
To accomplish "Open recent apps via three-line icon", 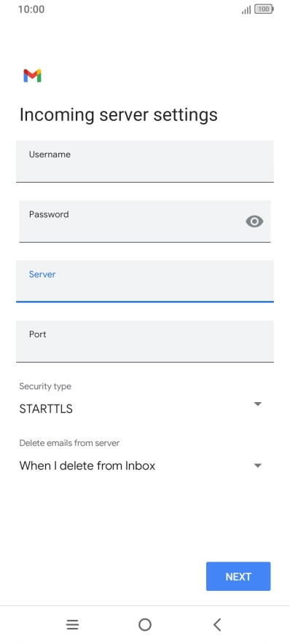I will point(72,625).
